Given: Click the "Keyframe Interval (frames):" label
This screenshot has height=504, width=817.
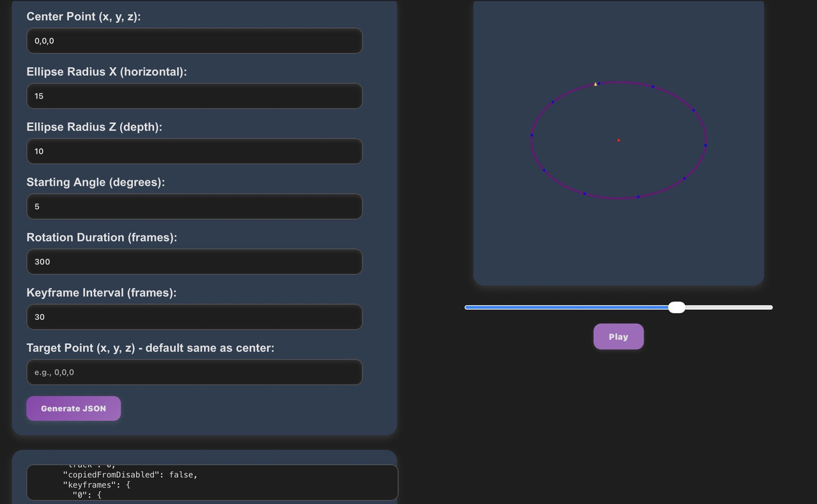Looking at the screenshot, I should tap(102, 293).
